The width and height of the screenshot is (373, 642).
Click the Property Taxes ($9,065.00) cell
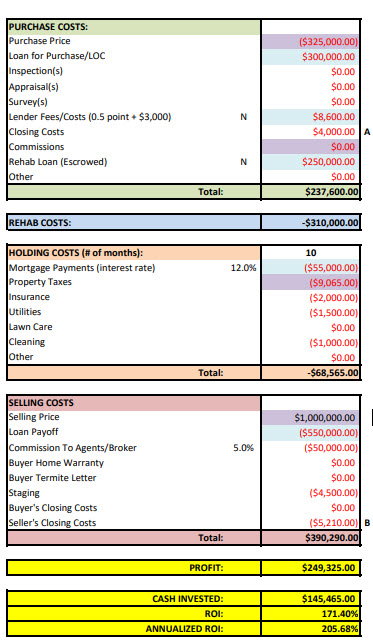point(310,283)
